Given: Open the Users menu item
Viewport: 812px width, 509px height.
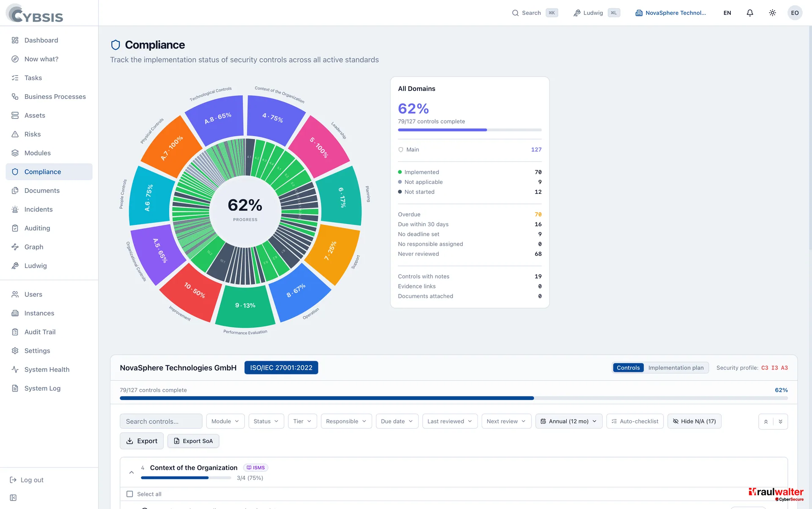Looking at the screenshot, I should pos(49,294).
